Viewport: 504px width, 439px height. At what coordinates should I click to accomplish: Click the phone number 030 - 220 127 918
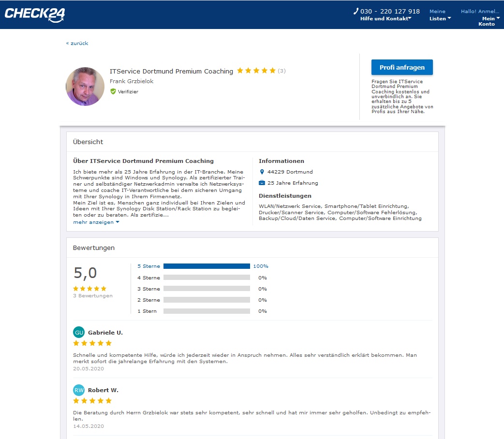390,11
